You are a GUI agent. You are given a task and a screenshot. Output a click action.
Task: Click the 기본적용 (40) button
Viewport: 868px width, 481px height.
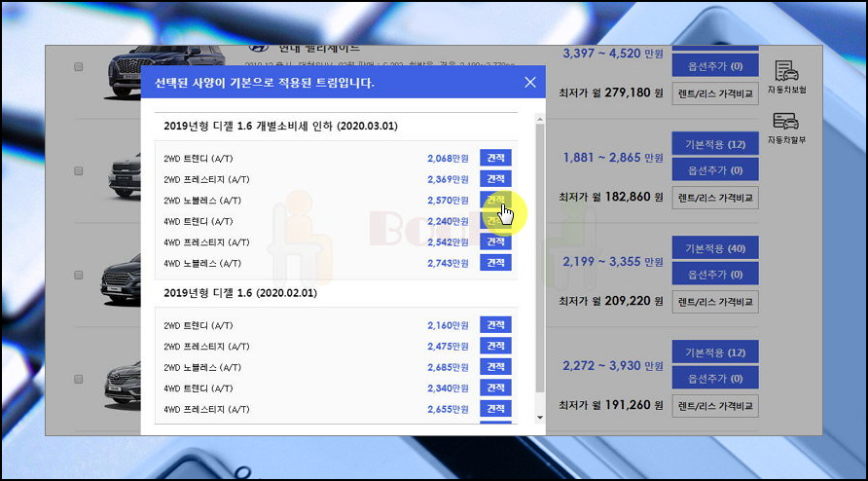click(715, 247)
